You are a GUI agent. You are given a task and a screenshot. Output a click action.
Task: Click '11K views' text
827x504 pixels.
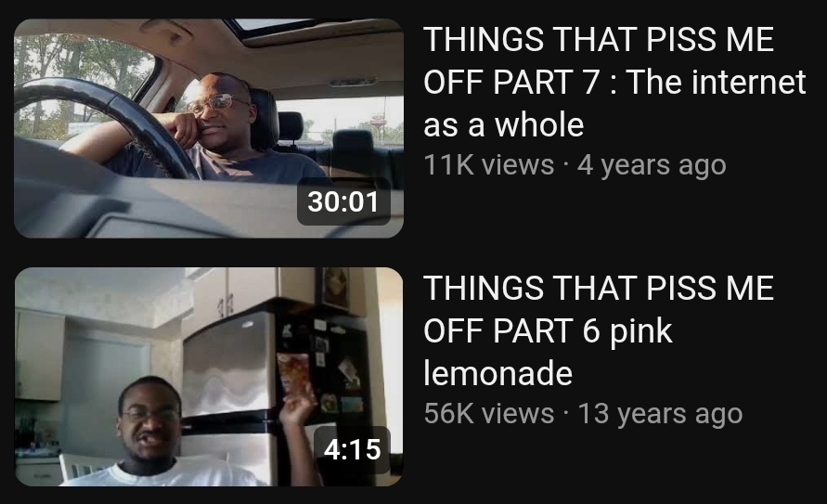pos(489,165)
